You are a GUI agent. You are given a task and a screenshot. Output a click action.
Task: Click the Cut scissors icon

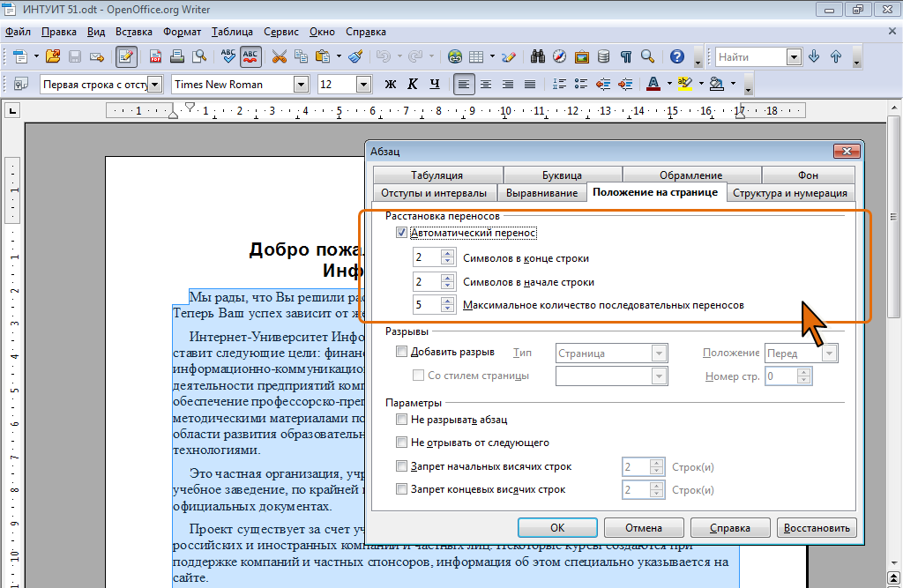click(x=280, y=57)
